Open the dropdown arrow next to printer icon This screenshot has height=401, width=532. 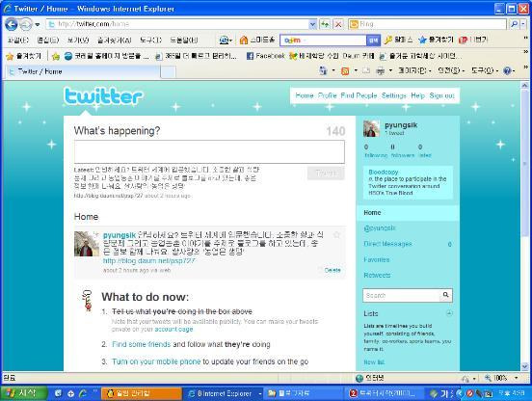(390, 71)
